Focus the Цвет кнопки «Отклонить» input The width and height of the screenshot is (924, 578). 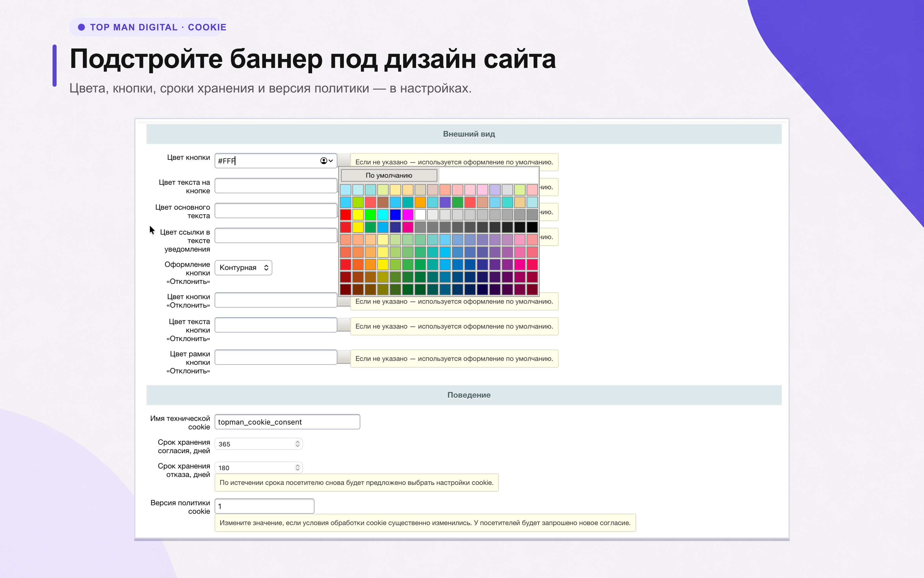point(276,300)
